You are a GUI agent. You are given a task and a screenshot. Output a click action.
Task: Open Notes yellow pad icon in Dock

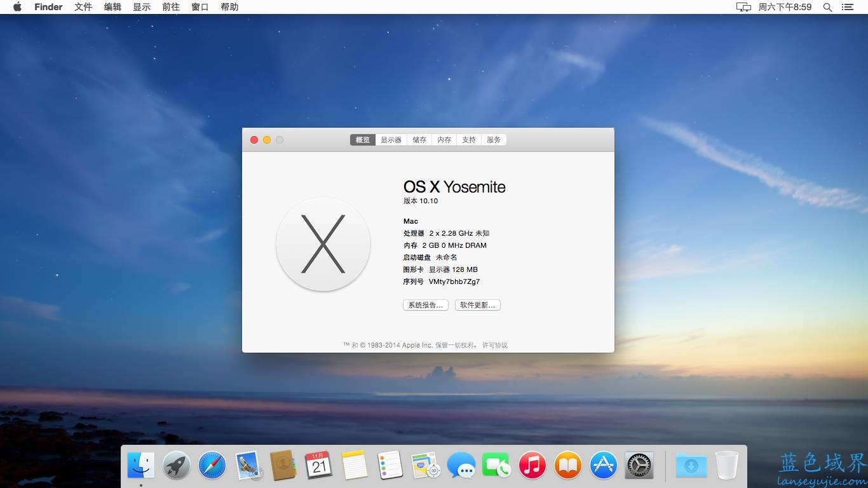pyautogui.click(x=355, y=465)
